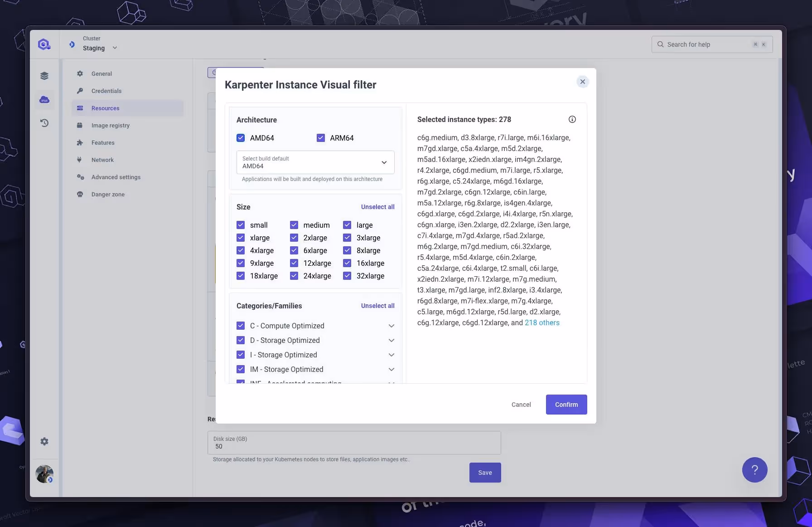Go to Advanced settings section
The image size is (812, 527).
pyautogui.click(x=128, y=177)
